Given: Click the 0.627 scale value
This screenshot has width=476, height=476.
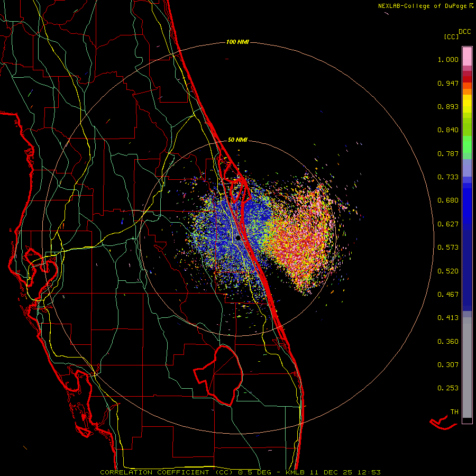Looking at the screenshot, I should point(448,224).
